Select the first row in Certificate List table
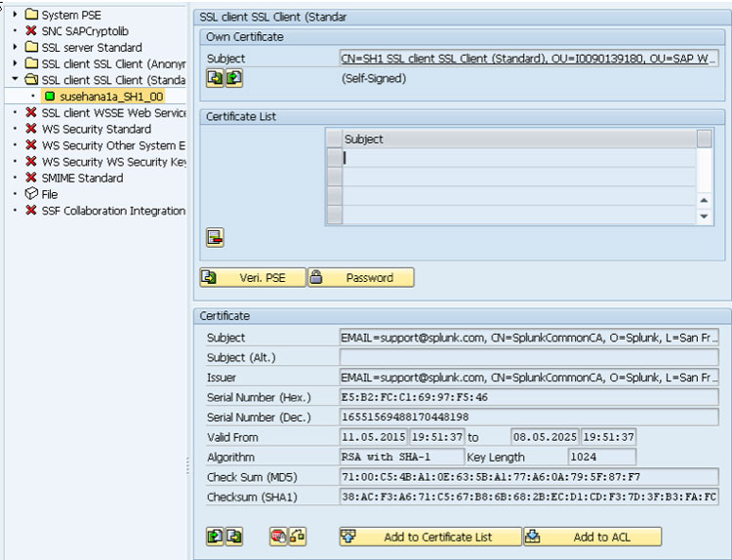 335,158
